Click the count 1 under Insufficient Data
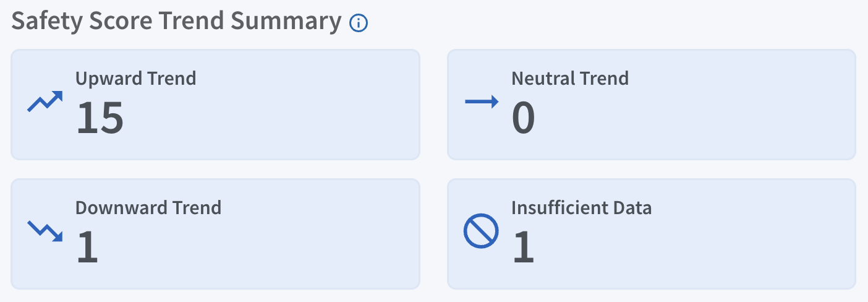Screen dimensions: 868x302 click(x=523, y=247)
